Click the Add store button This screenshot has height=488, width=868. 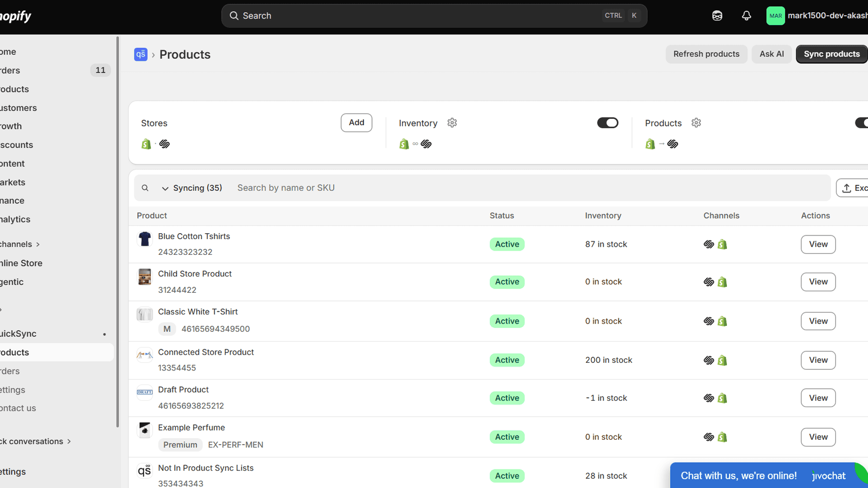(356, 123)
